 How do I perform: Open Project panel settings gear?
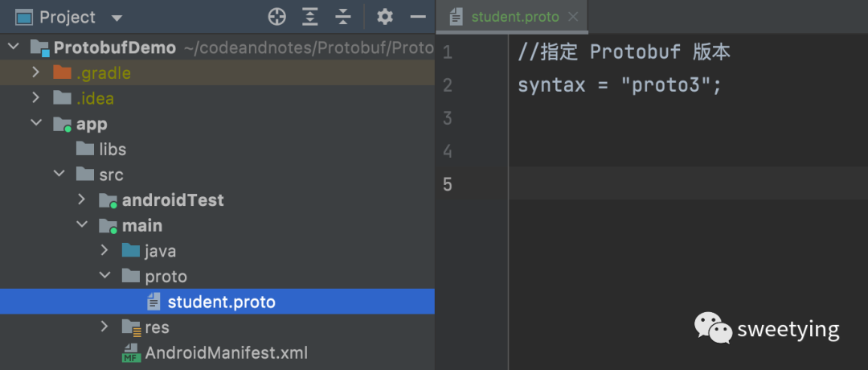[x=385, y=17]
